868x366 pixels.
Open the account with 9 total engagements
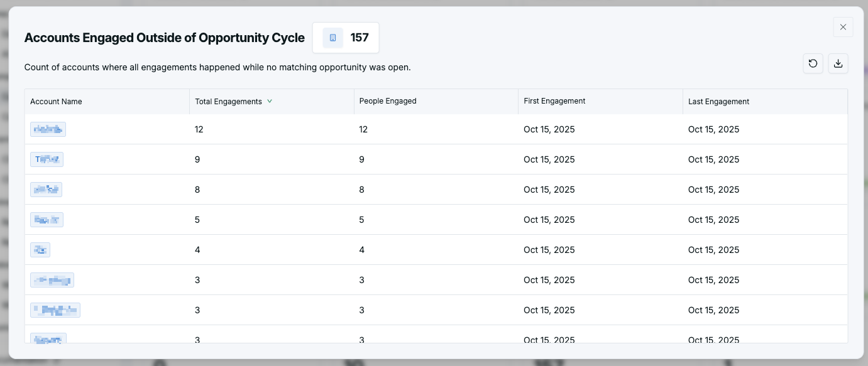(x=47, y=159)
